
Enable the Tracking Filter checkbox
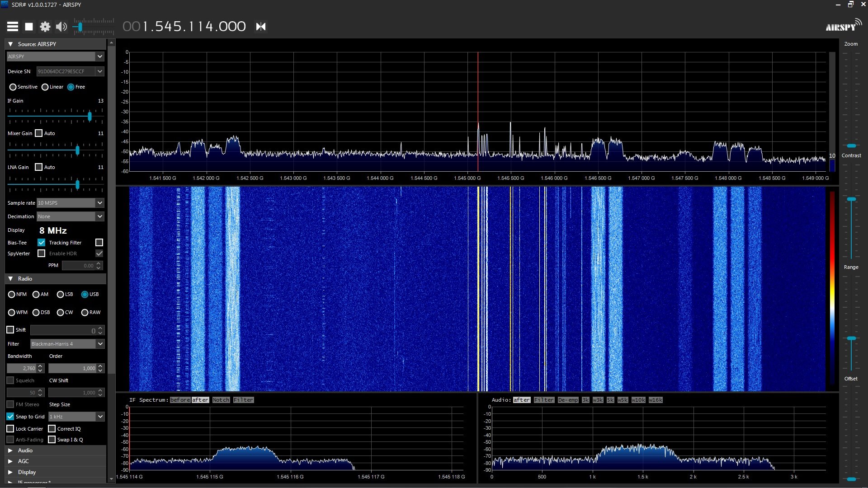tap(99, 243)
